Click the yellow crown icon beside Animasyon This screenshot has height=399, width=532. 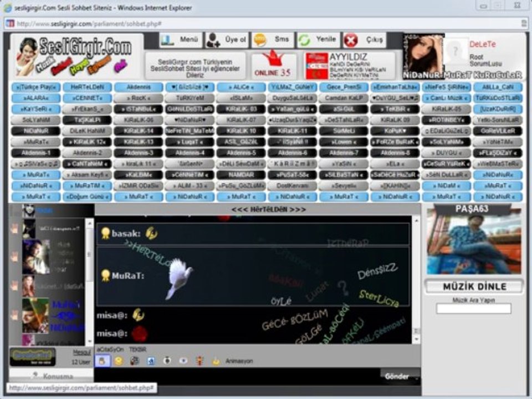[x=216, y=361]
